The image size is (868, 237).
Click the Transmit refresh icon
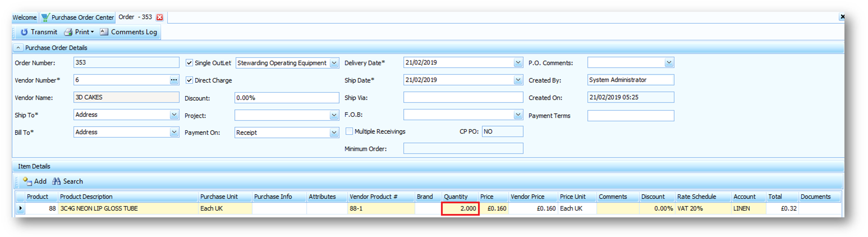[x=24, y=32]
